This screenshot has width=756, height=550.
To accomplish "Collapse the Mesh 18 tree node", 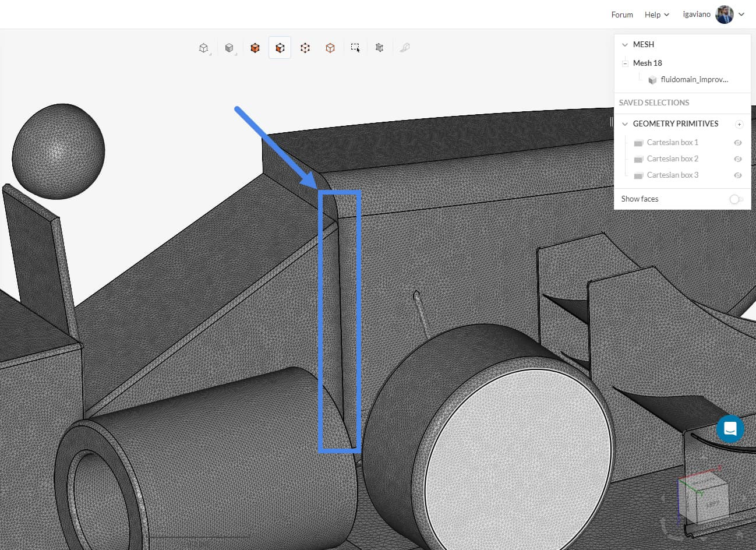I will tap(625, 64).
